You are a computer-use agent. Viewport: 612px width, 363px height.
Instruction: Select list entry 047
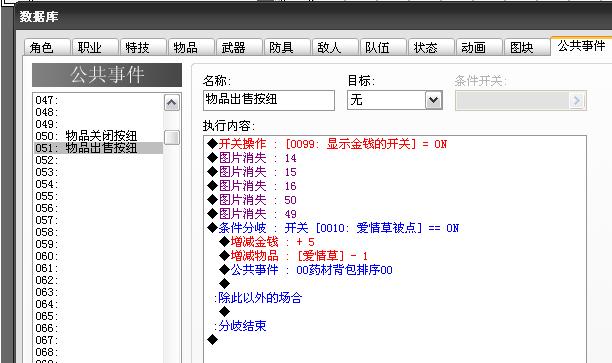pyautogui.click(x=98, y=100)
